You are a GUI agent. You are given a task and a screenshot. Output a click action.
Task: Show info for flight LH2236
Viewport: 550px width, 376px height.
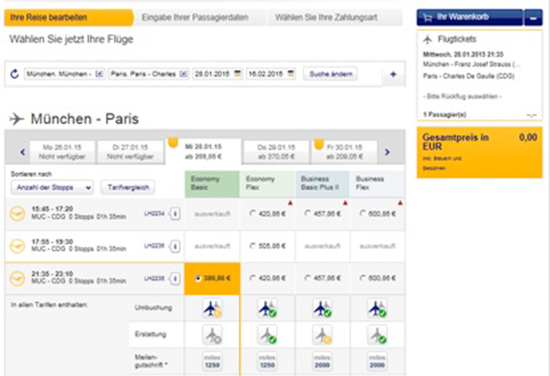coord(175,246)
